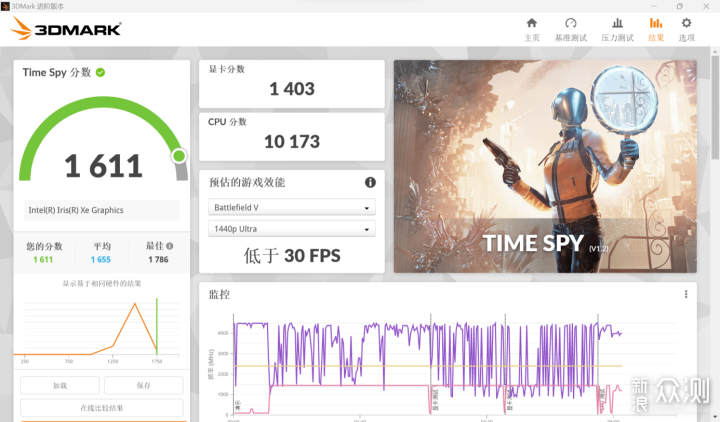Expand the 1440p Ultra resolution dropdown
This screenshot has width=720, height=422.
tap(292, 229)
